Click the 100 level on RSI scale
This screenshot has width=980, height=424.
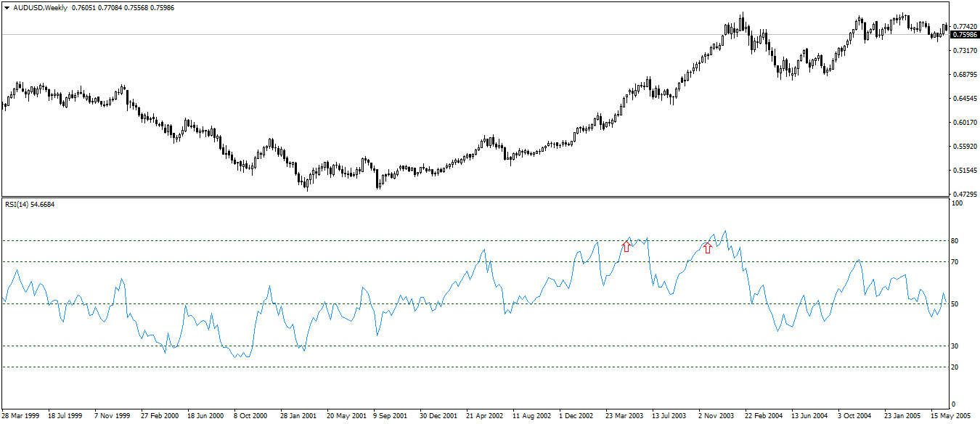click(957, 204)
